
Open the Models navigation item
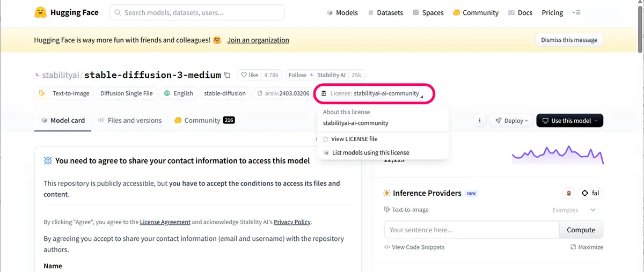click(342, 12)
